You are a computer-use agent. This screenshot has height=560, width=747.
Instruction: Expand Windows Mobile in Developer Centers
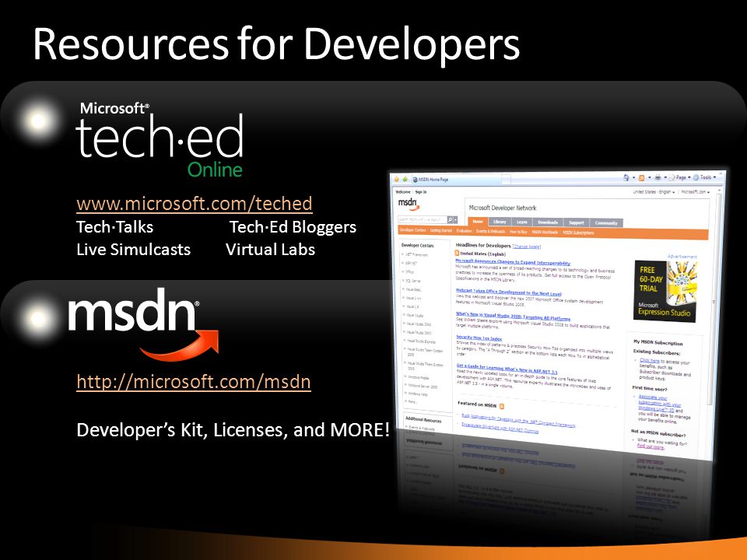[417, 378]
